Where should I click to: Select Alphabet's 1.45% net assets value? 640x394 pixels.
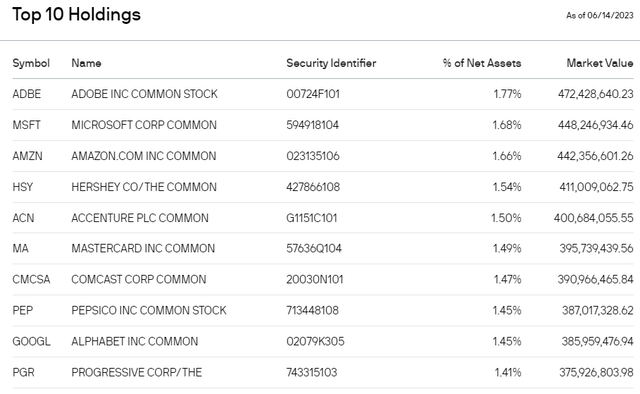[x=507, y=341]
